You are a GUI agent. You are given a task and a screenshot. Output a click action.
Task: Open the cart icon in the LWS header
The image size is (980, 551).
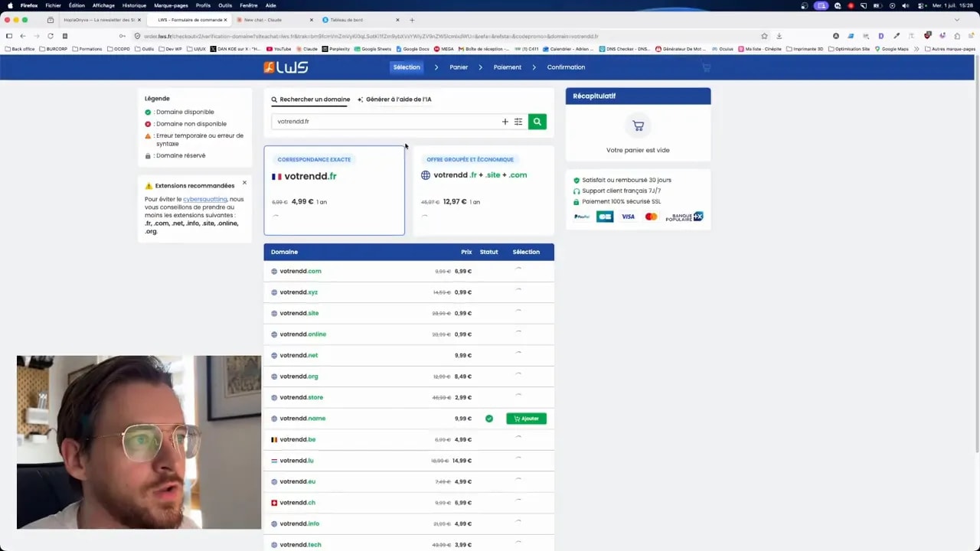(x=706, y=67)
